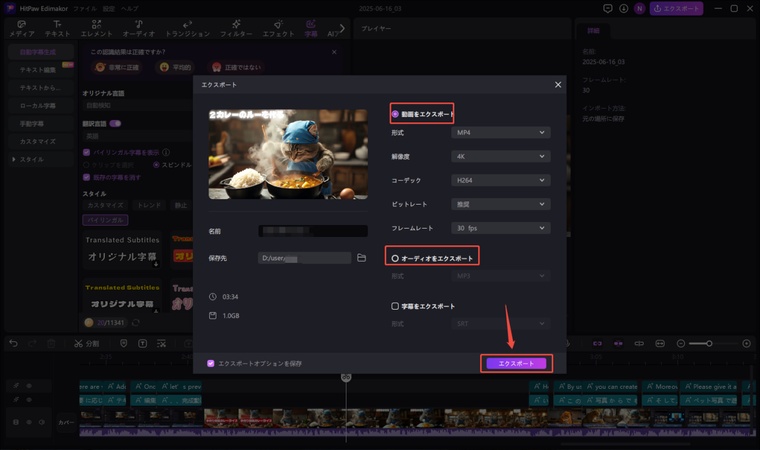The width and height of the screenshot is (760, 450).
Task: Open the エフェクト panel icon
Action: click(279, 27)
